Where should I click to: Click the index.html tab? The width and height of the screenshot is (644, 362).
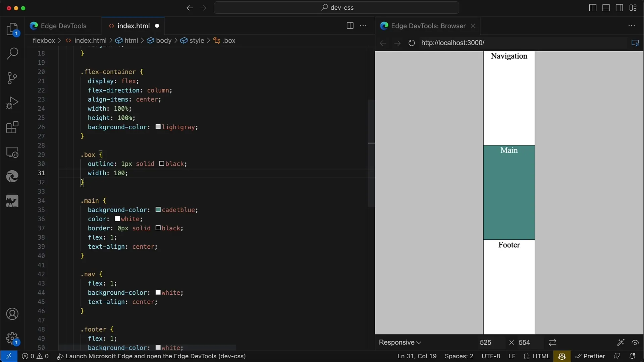click(x=133, y=25)
